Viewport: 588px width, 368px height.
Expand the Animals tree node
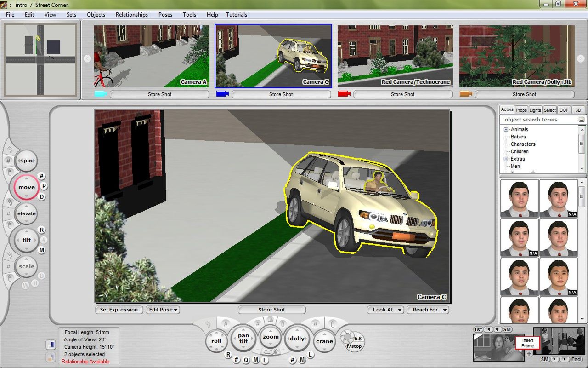(x=506, y=130)
